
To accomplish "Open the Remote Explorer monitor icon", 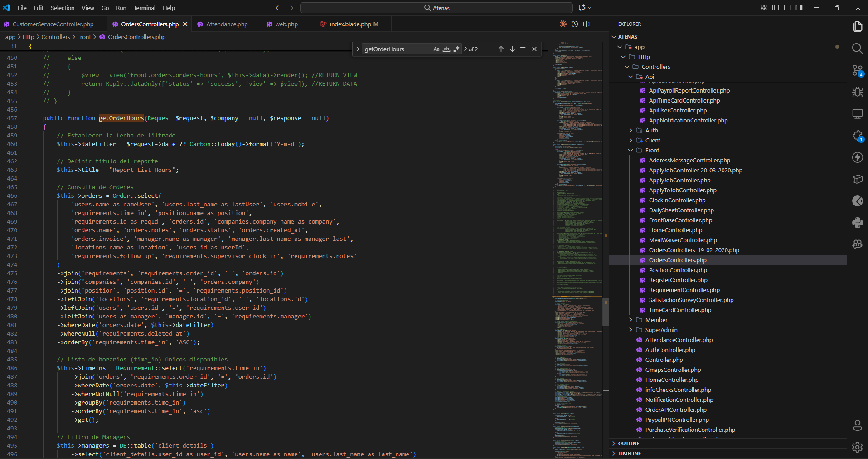I will 857,114.
